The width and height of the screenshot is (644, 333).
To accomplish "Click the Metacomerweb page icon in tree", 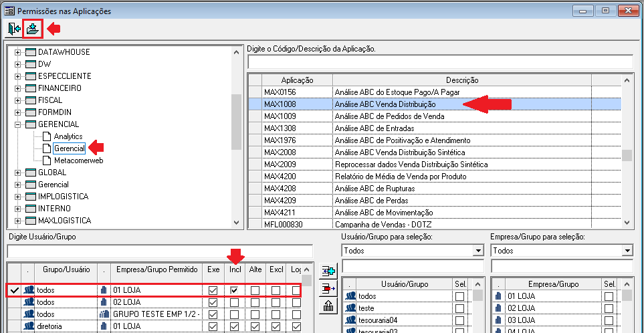I will [47, 160].
